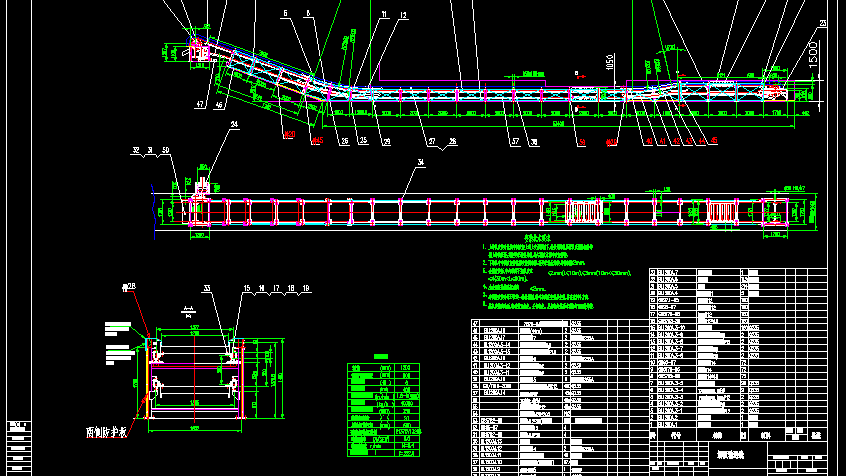
Task: Select balloon label 12 above conveyor
Action: (x=403, y=16)
